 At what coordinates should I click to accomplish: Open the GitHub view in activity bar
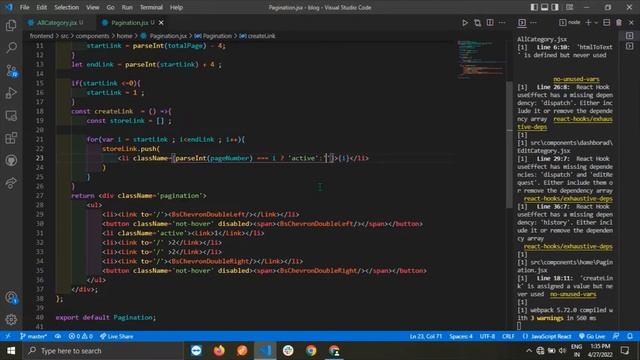point(11,160)
